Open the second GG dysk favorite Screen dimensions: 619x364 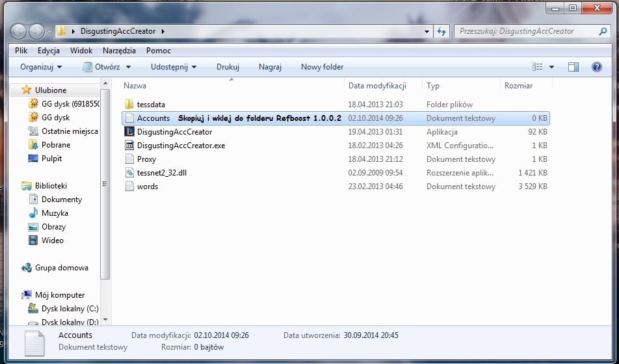[55, 117]
